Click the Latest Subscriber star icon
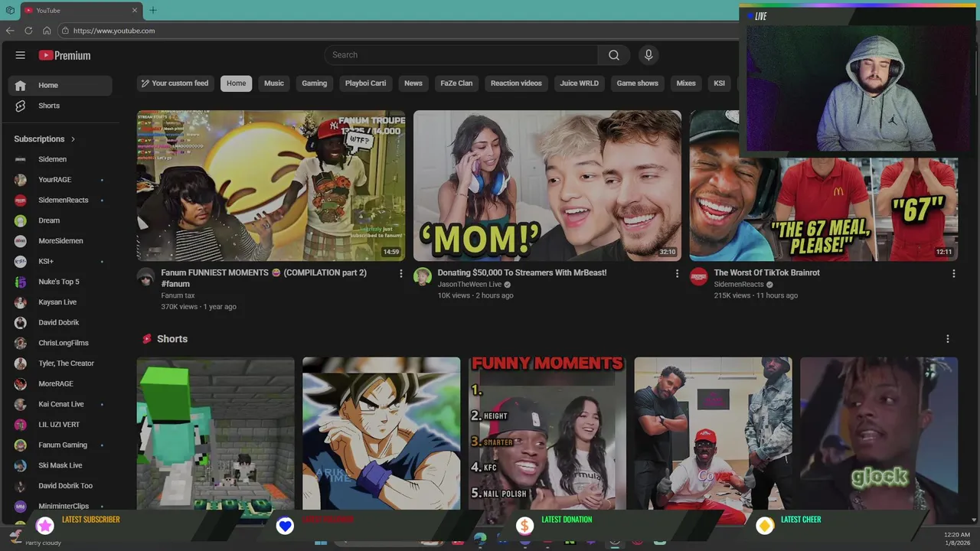The width and height of the screenshot is (980, 551). coord(45,525)
